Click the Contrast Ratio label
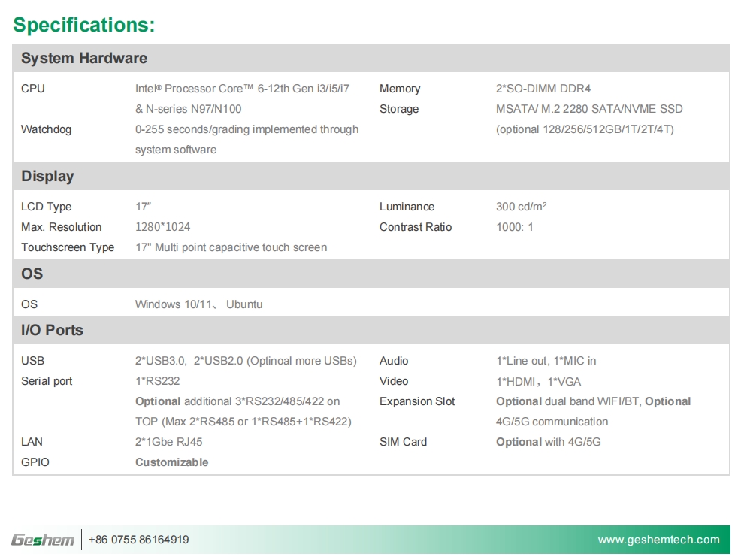 [415, 227]
